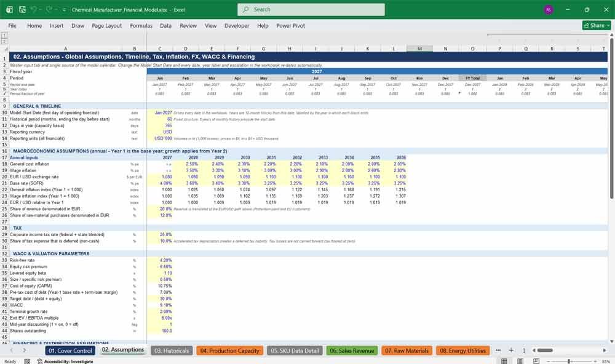Screen dimensions: 615x364
Task: Add a new sheet with plus icon
Action: pyautogui.click(x=511, y=350)
